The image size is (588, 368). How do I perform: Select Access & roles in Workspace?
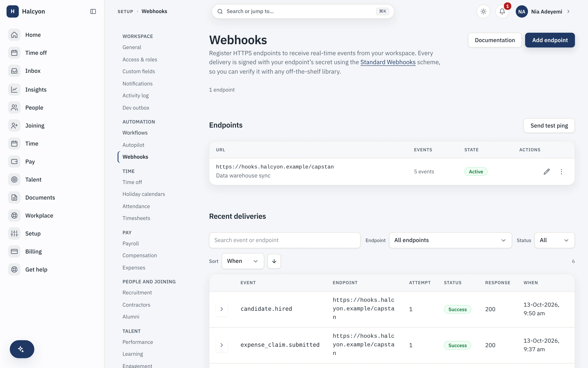tap(140, 59)
